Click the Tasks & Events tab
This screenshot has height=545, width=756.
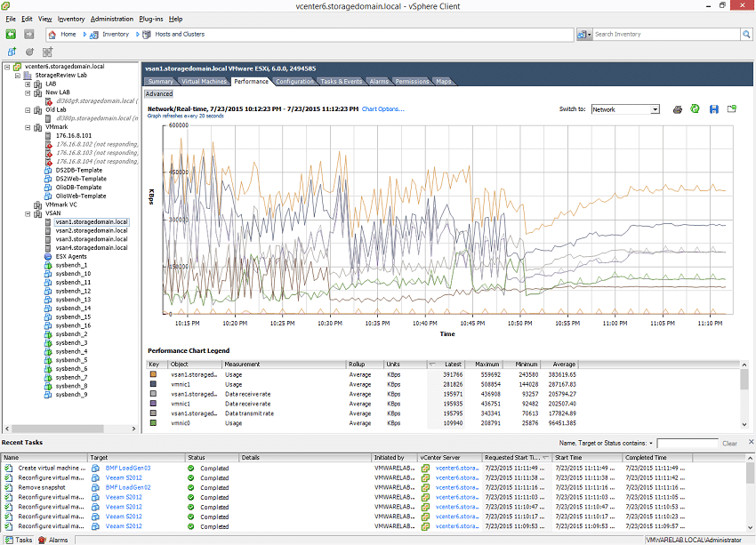point(342,82)
